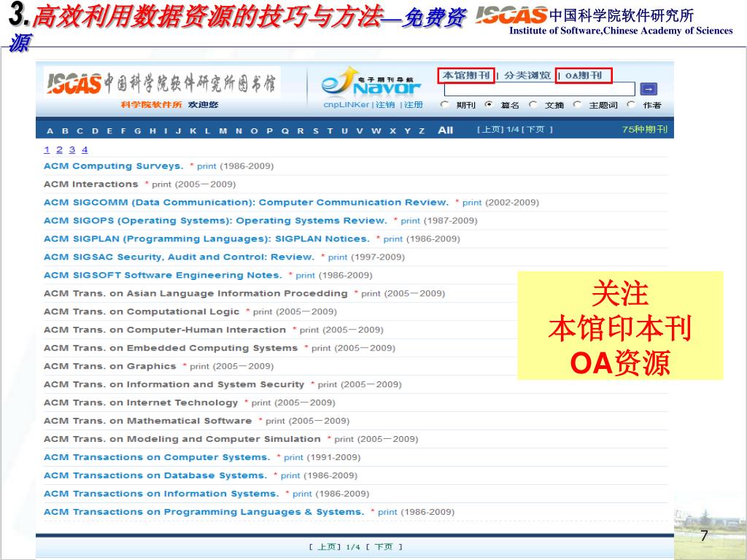747x560 pixels.
Task: Open ACM Transactions on Database Systems
Action: 155,475
